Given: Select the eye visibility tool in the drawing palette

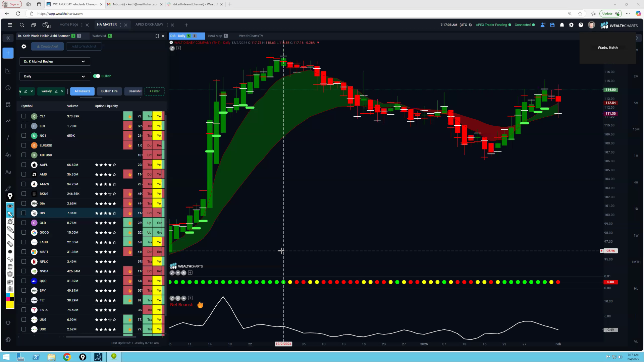Looking at the screenshot, I should click(10, 206).
